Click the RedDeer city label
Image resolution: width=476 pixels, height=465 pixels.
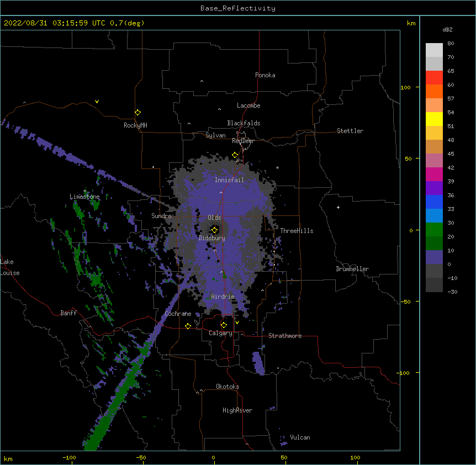(243, 141)
